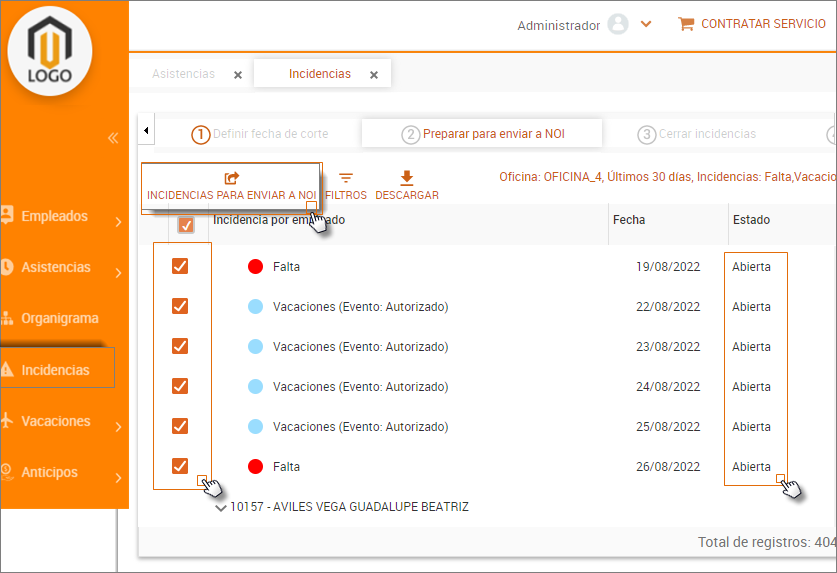837x573 pixels.
Task: Expand the Empleados sidebar submenu
Action: pyautogui.click(x=118, y=222)
